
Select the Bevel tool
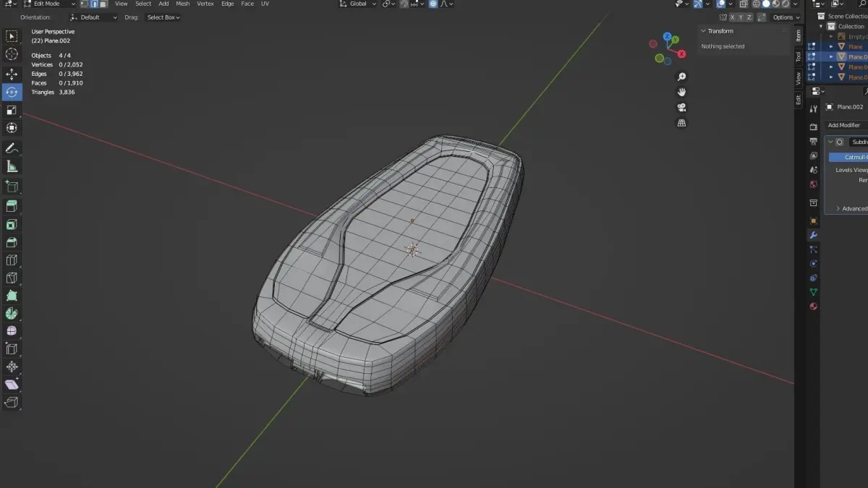(12, 242)
